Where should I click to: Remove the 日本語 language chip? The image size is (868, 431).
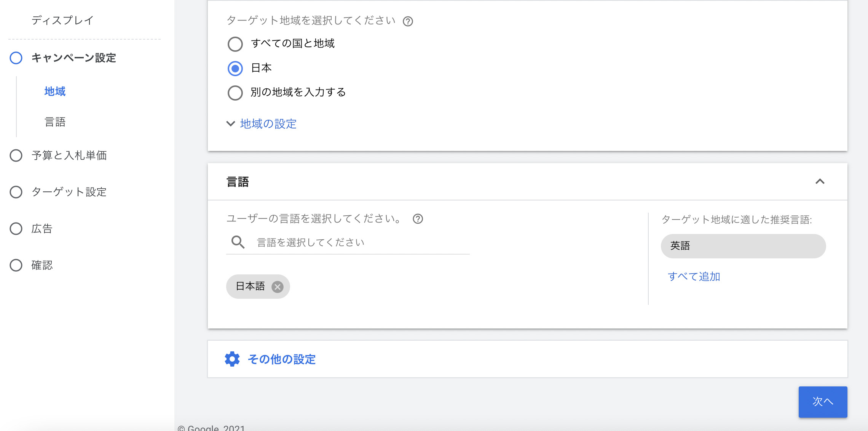(278, 287)
